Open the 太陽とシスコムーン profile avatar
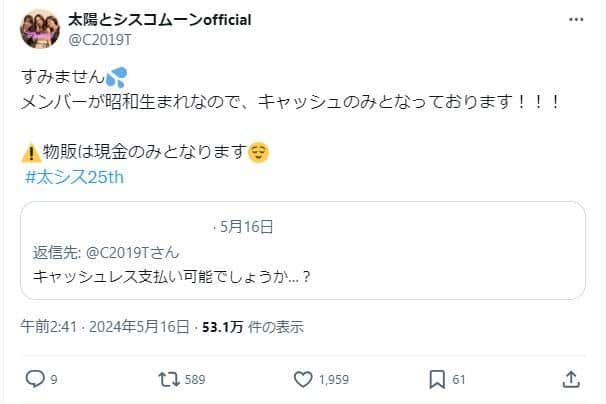This screenshot has width=606, height=404. (x=40, y=28)
